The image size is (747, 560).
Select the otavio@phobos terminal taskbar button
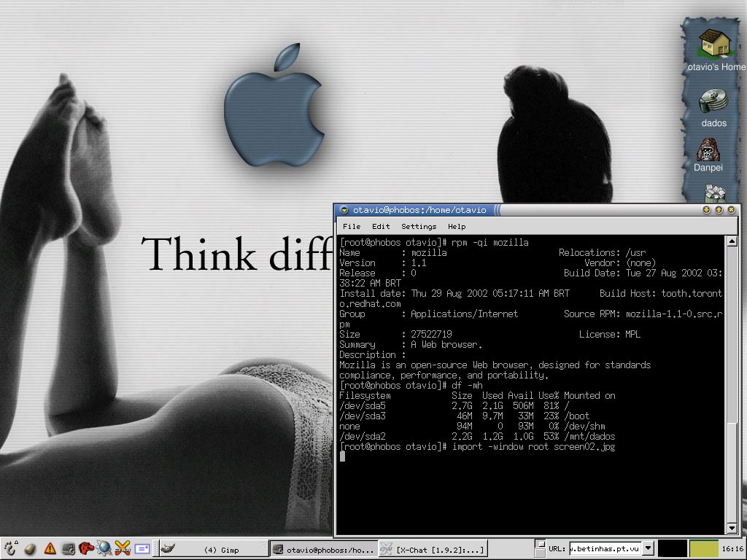coord(323,550)
